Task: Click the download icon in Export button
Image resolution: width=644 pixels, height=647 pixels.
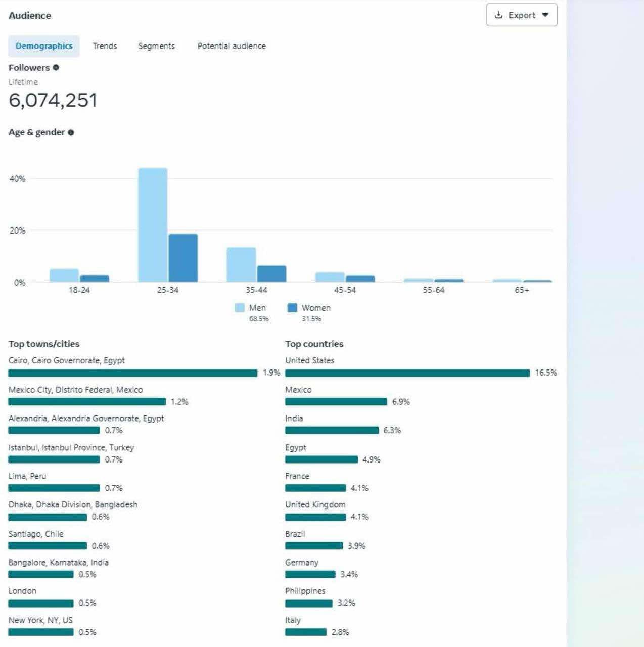Action: tap(498, 15)
